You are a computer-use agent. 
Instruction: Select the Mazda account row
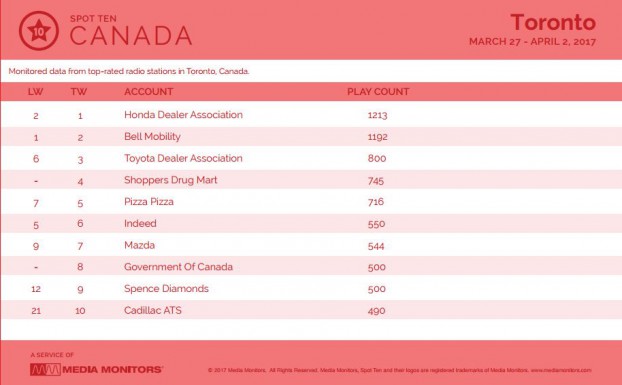(x=311, y=245)
